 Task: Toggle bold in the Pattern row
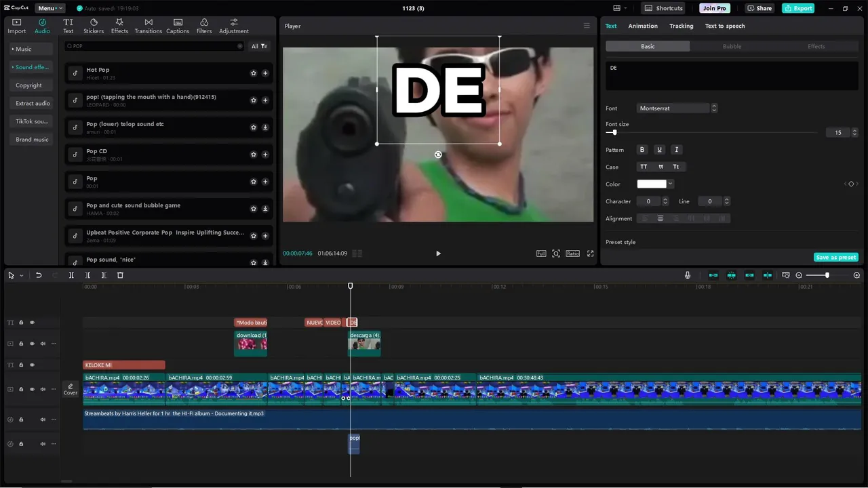643,150
